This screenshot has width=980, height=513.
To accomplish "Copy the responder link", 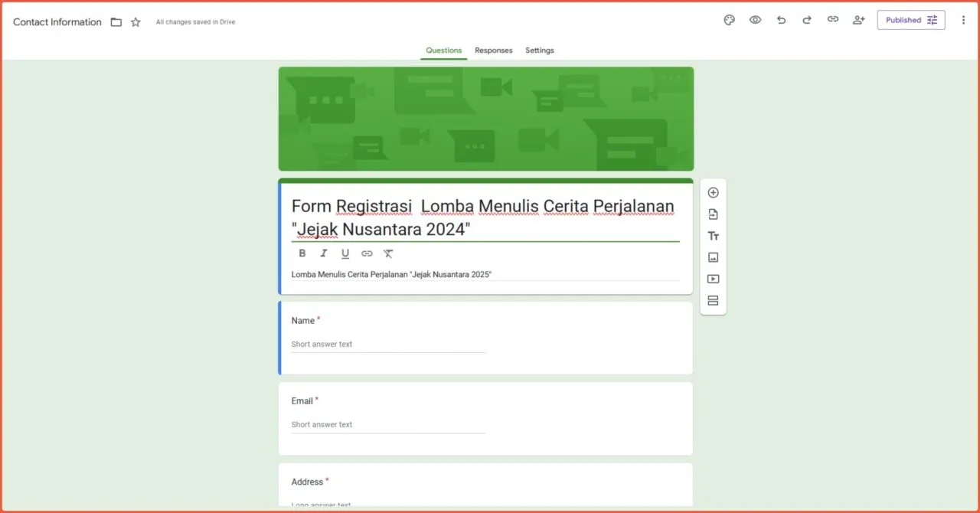I will pos(833,20).
